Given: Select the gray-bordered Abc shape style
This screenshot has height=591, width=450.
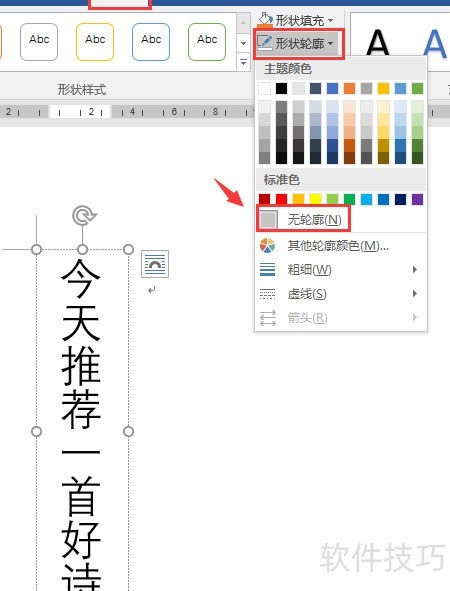Looking at the screenshot, I should 39,42.
